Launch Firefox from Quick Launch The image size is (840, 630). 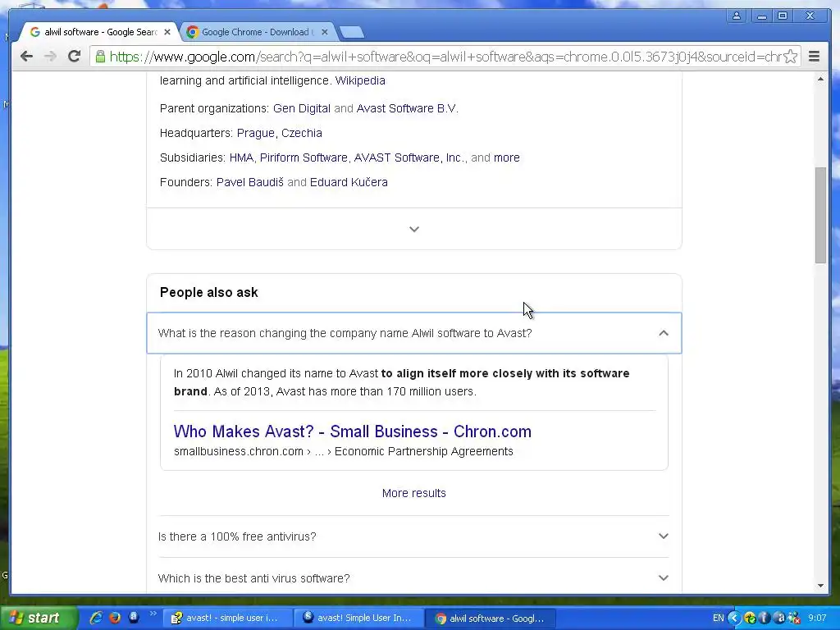coord(115,618)
